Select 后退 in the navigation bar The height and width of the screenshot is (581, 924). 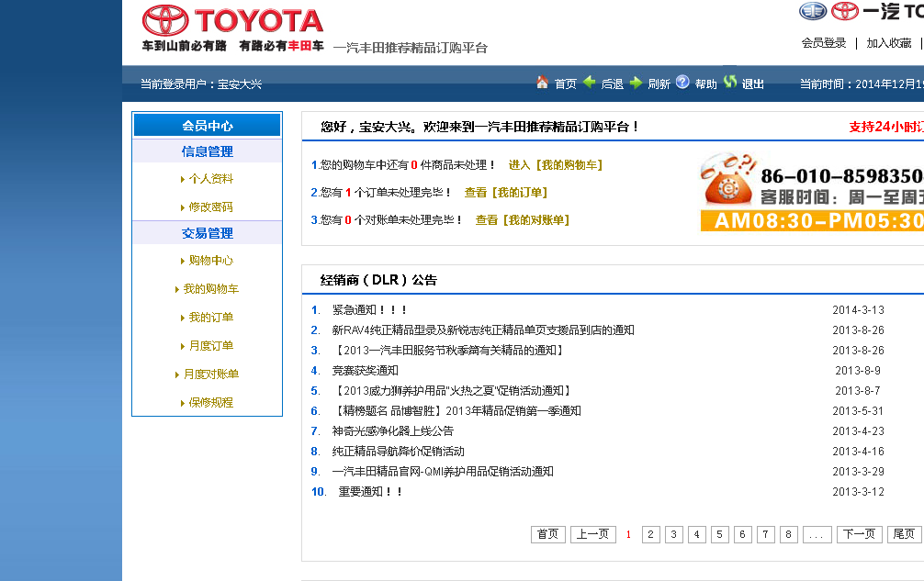613,84
